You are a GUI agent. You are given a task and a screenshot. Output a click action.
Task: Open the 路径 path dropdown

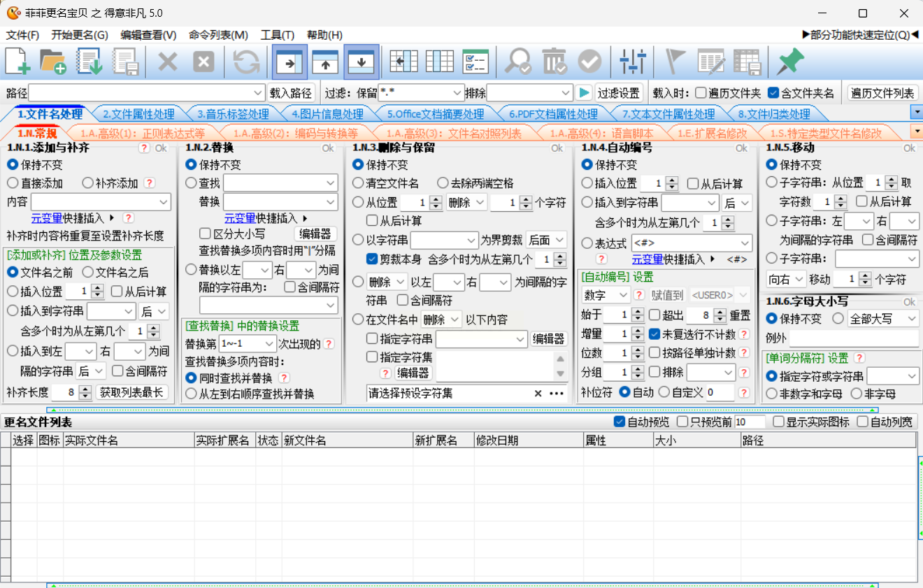click(258, 93)
